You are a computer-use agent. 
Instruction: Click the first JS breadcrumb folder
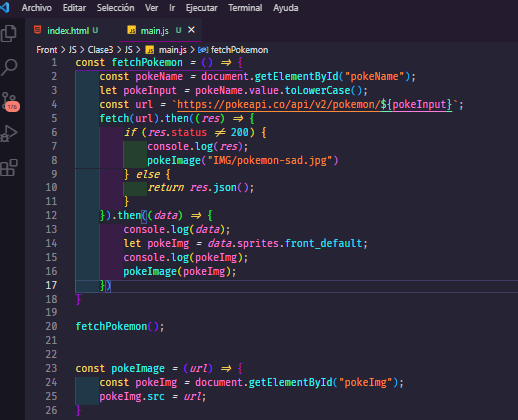tap(73, 50)
